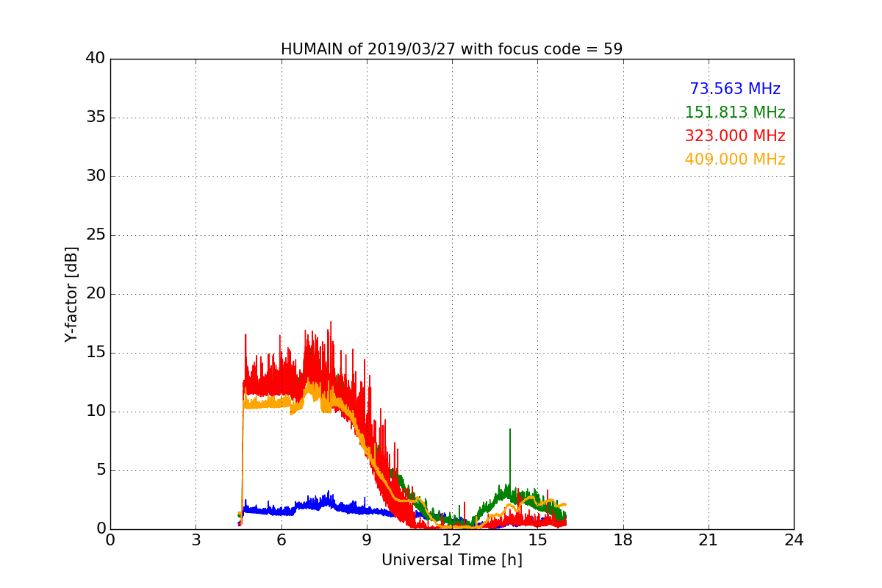
Task: Click the 'Y-factor [dB]' axis label
Action: [71, 294]
